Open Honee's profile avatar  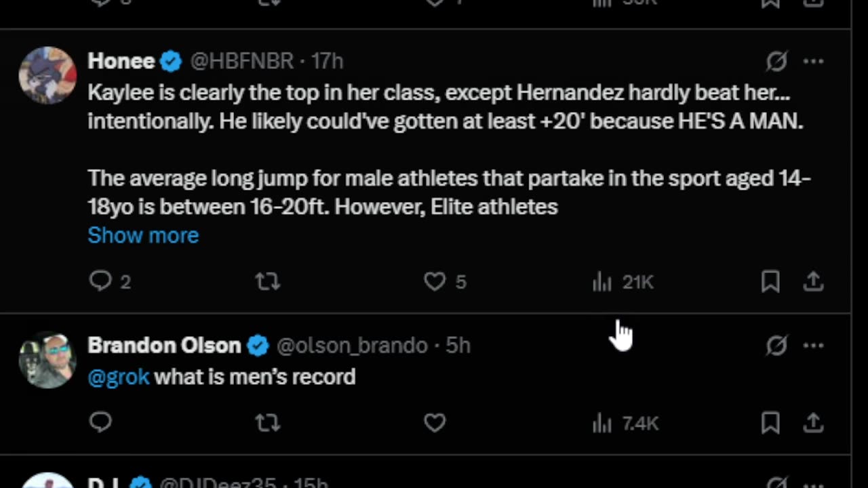click(x=47, y=75)
